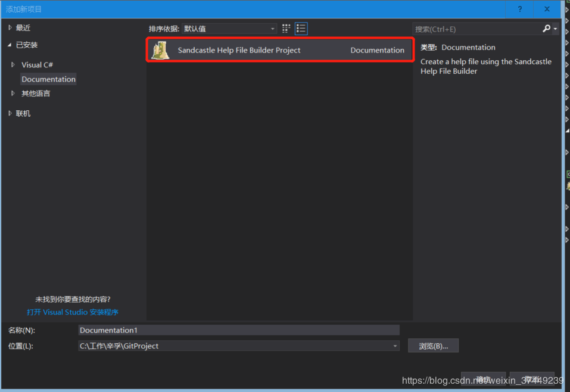
Task: Switch to small icons grid view
Action: pos(286,29)
